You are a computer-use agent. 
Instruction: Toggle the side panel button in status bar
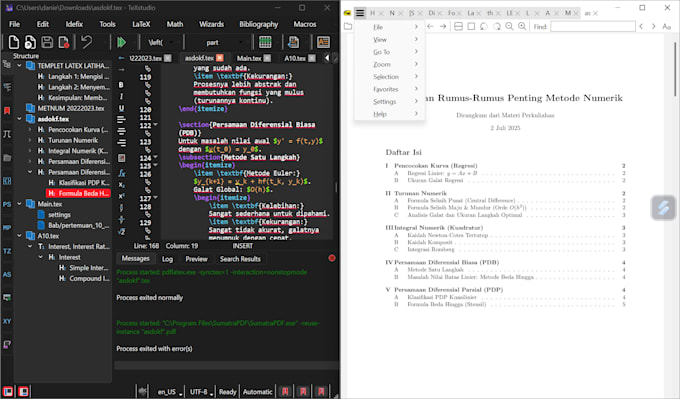8,392
